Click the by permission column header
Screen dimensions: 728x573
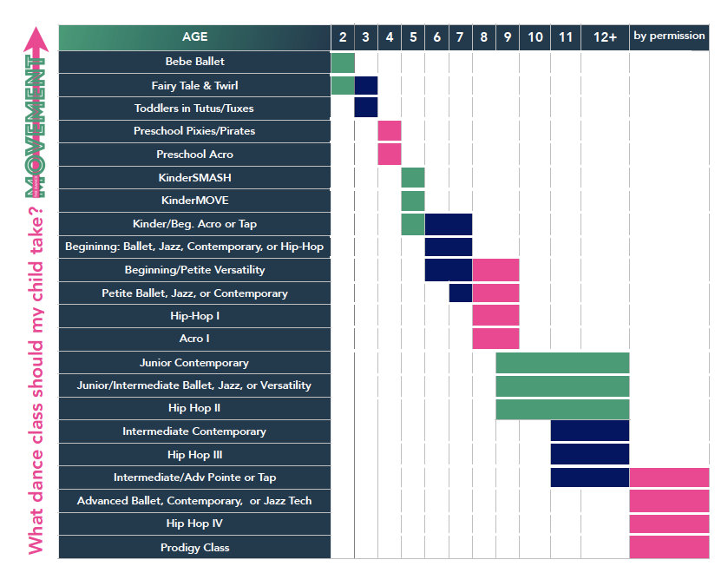click(669, 37)
